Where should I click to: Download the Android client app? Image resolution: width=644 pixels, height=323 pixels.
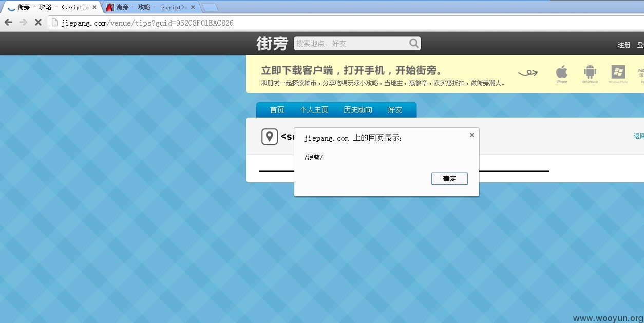point(590,74)
